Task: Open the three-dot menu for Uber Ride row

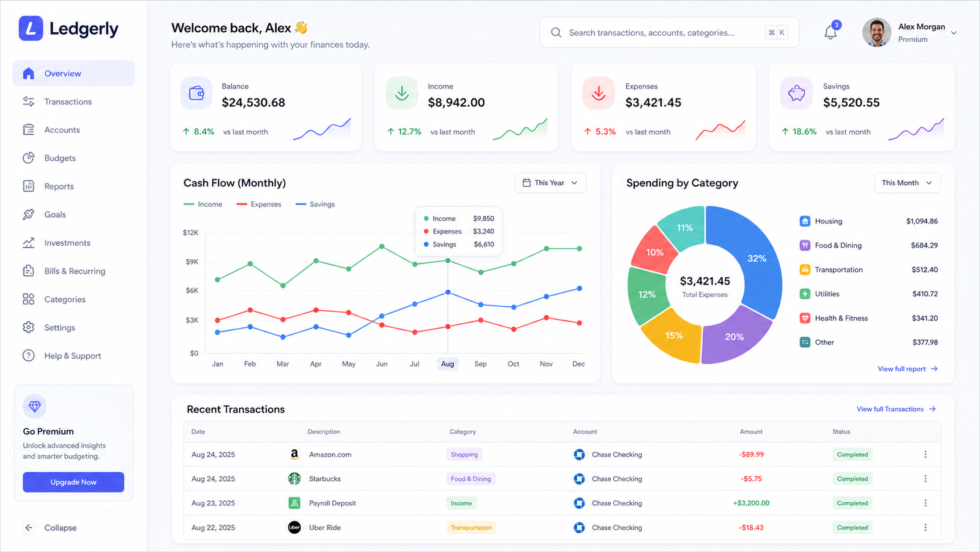Action: pos(925,527)
